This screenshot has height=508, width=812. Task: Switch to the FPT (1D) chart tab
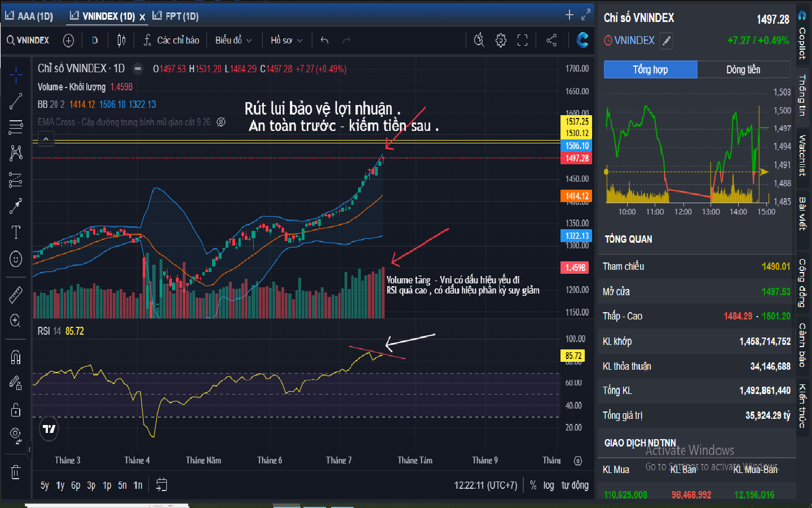pos(176,16)
